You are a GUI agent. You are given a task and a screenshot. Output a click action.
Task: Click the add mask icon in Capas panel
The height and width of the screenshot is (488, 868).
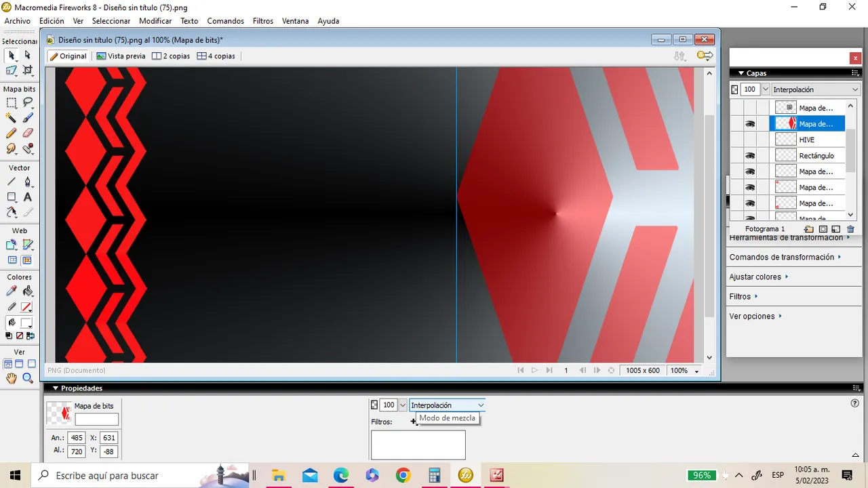(823, 229)
